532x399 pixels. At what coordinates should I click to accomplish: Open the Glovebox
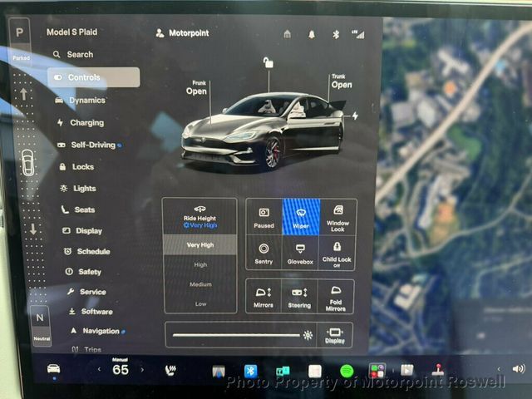click(x=300, y=253)
